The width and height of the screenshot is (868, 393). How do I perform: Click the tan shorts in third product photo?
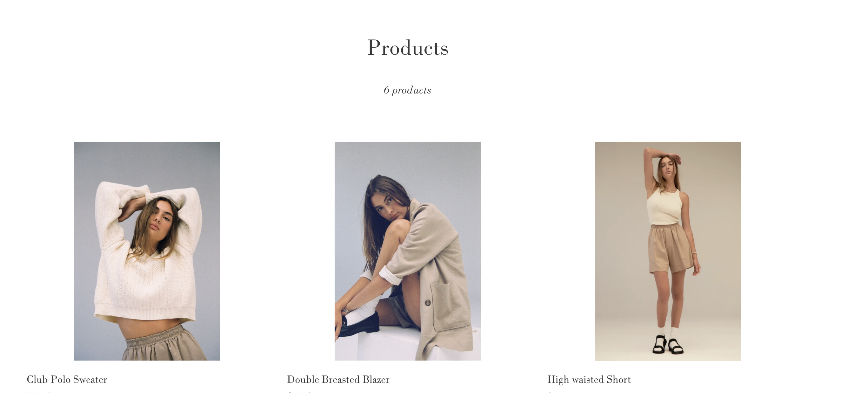(x=670, y=248)
